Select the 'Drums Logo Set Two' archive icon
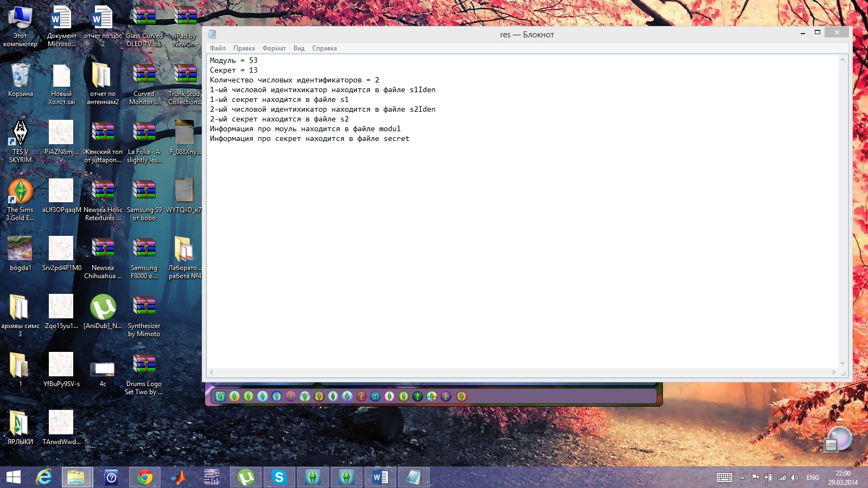The height and width of the screenshot is (488, 868). click(144, 374)
